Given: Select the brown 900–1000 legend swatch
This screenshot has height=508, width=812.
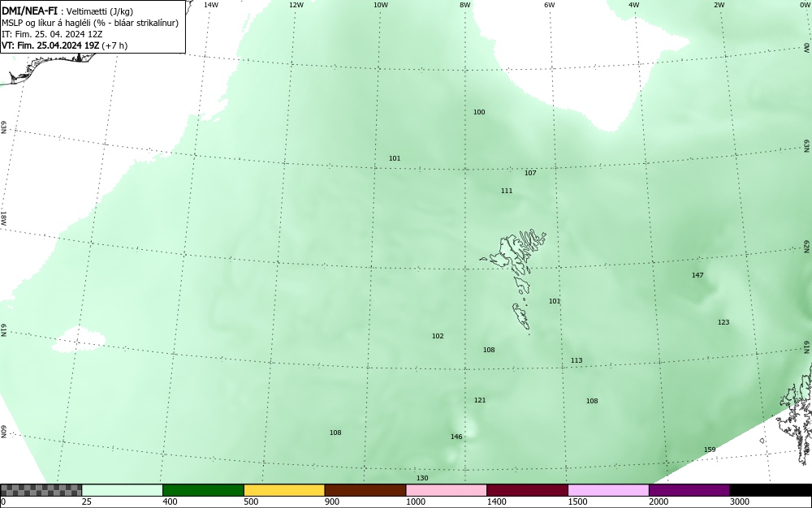Looking at the screenshot, I should click(x=365, y=490).
